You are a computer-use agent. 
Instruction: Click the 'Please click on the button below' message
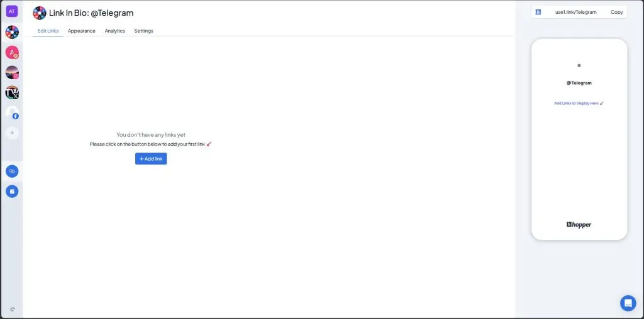(x=151, y=144)
